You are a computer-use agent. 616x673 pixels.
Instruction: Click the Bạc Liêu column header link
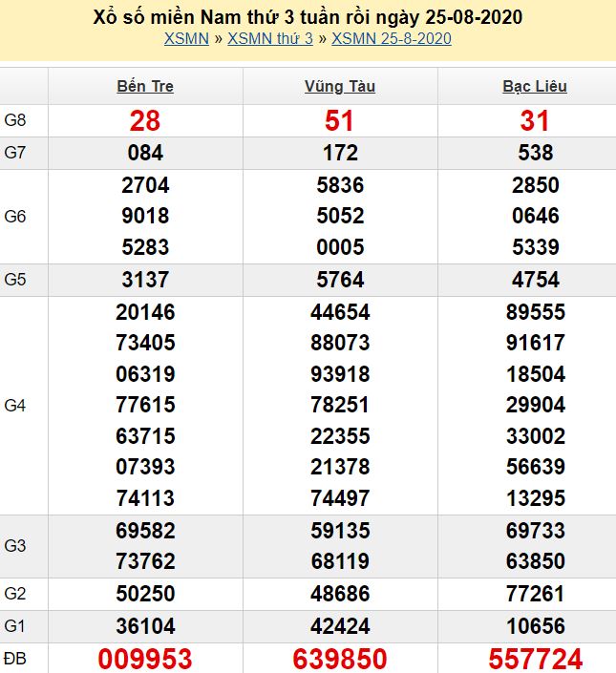[535, 86]
